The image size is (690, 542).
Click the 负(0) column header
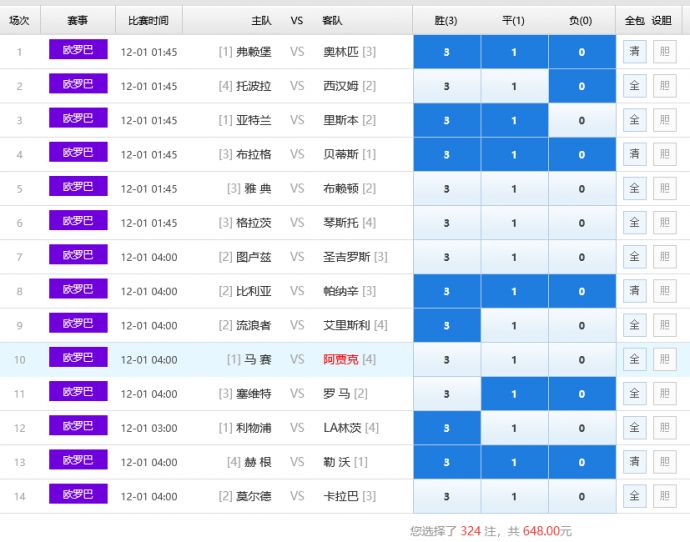tap(581, 20)
